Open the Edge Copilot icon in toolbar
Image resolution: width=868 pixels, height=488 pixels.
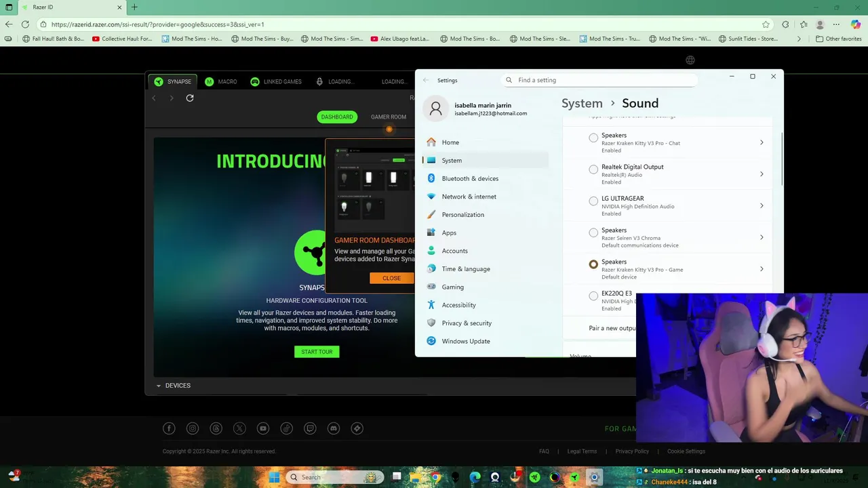click(856, 24)
